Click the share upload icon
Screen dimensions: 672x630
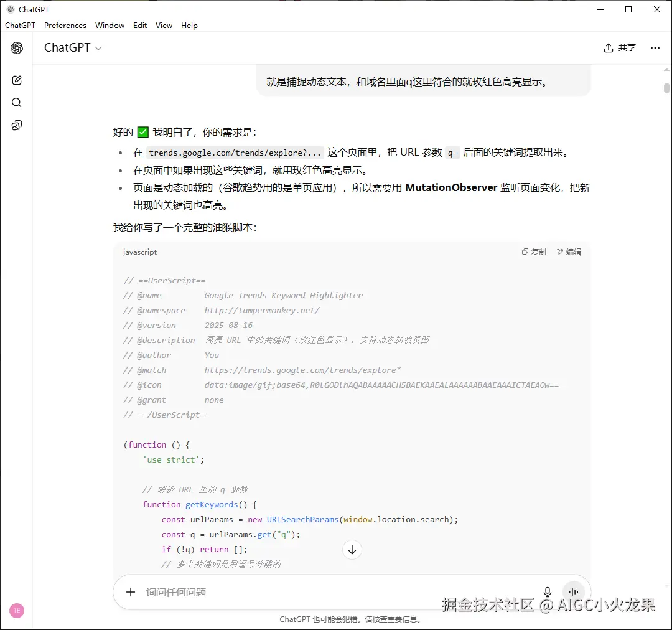(x=608, y=47)
